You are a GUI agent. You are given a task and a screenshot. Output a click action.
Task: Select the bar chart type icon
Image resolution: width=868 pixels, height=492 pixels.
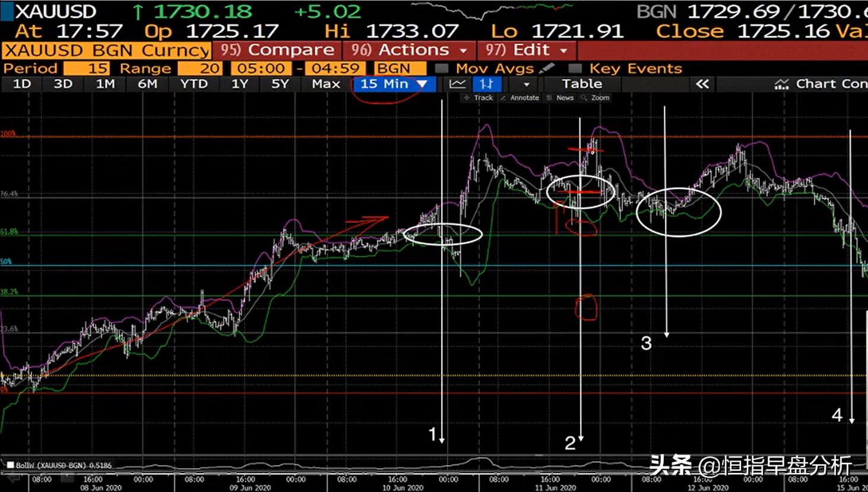[487, 84]
